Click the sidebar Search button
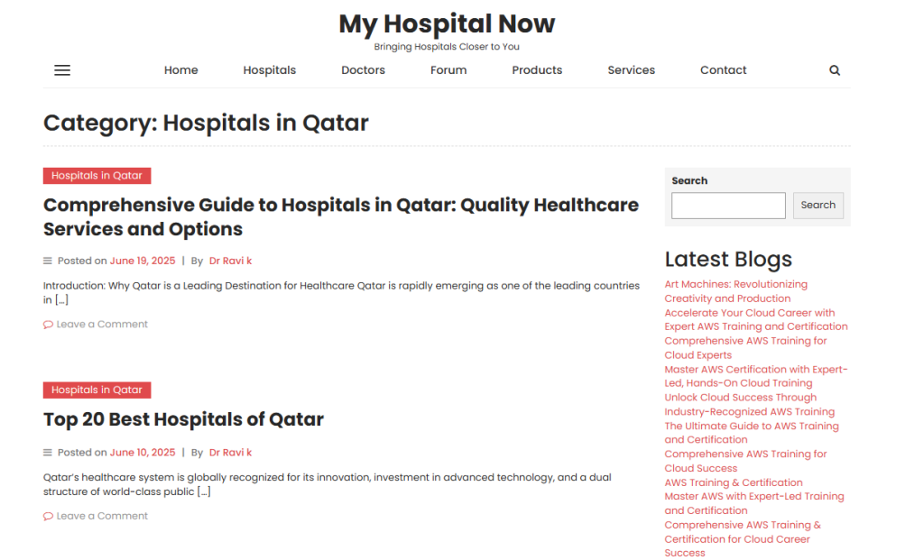 point(818,206)
